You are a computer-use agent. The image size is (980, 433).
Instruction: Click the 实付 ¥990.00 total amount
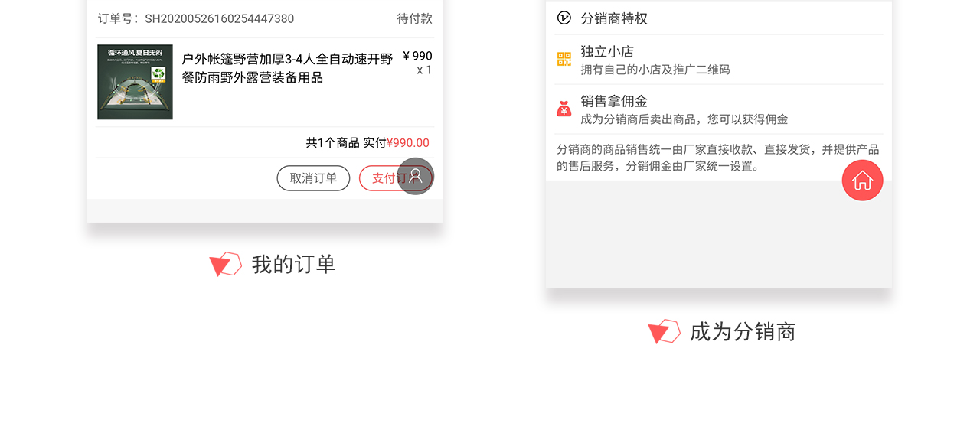396,142
